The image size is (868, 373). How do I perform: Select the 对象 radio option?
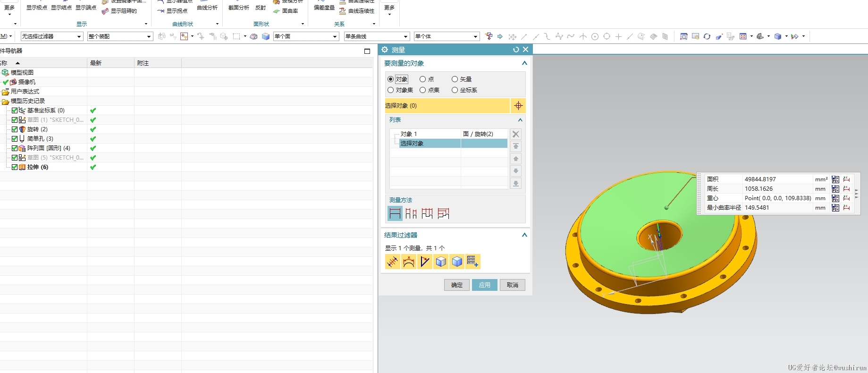[x=390, y=79]
